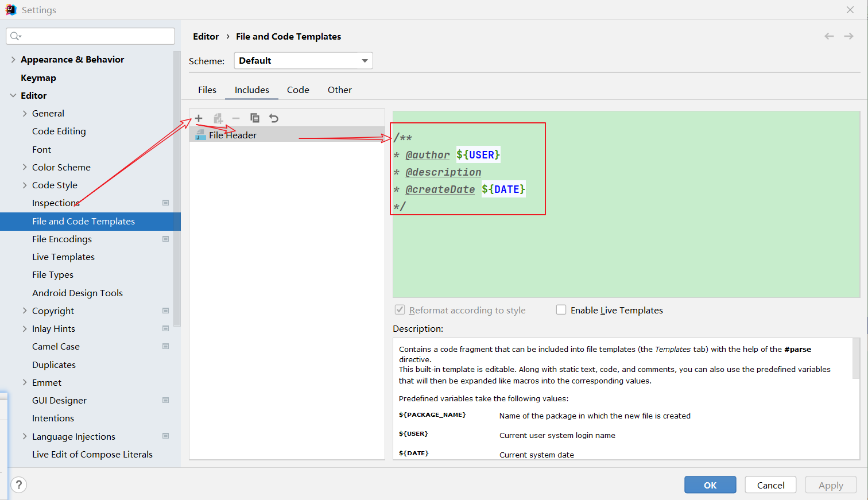Viewport: 868px width, 500px height.
Task: Click the ${USER} variable in template
Action: pyautogui.click(x=478, y=154)
